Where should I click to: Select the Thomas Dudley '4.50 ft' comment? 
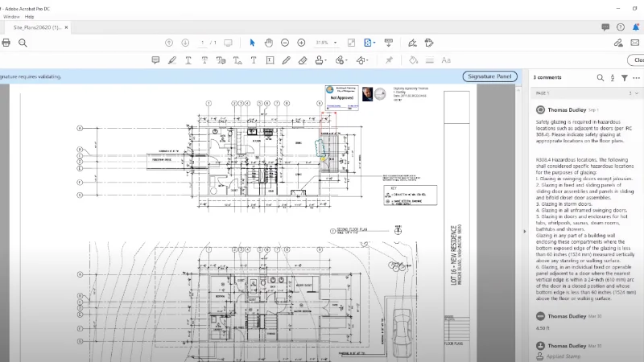tap(585, 322)
